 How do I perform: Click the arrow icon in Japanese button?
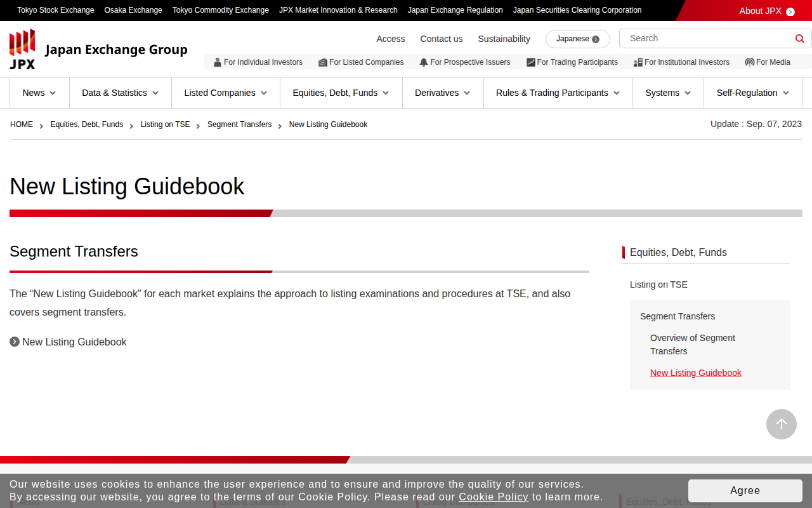point(596,39)
